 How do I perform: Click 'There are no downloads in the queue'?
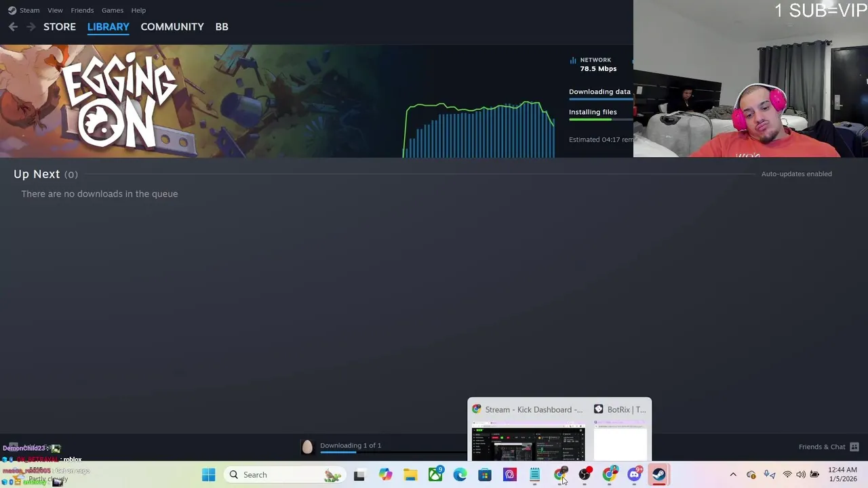(x=100, y=194)
